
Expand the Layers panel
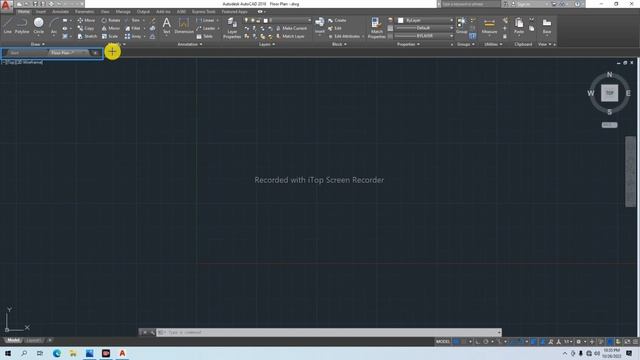click(267, 44)
